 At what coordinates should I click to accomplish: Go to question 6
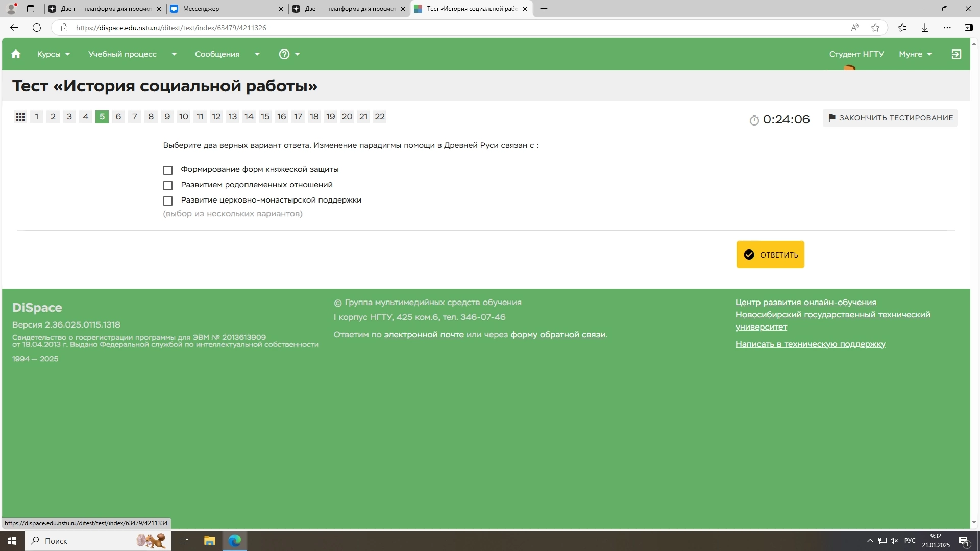pos(118,117)
